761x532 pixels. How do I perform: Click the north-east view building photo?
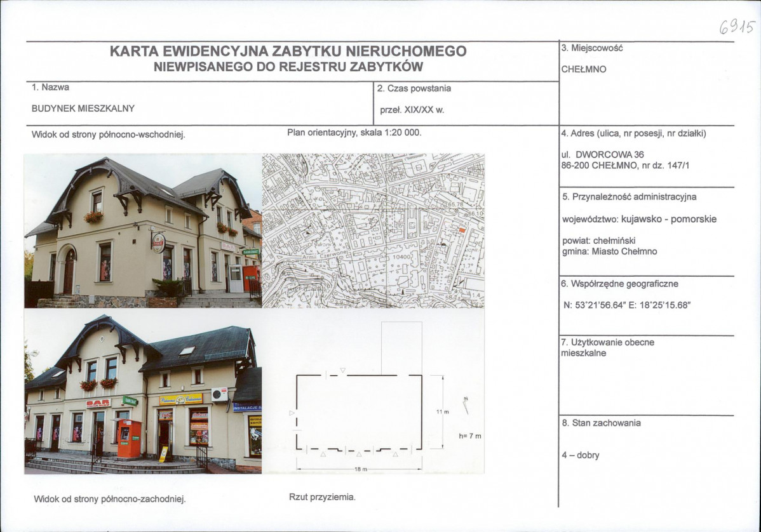tap(143, 231)
